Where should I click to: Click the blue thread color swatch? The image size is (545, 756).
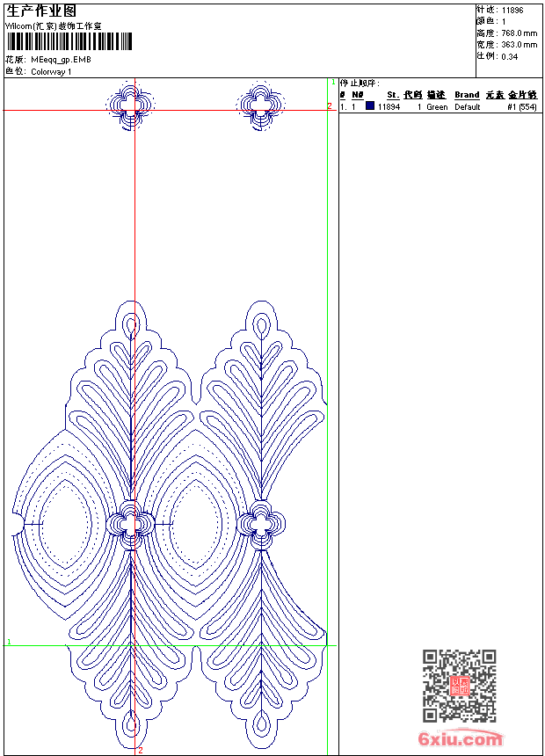(370, 106)
